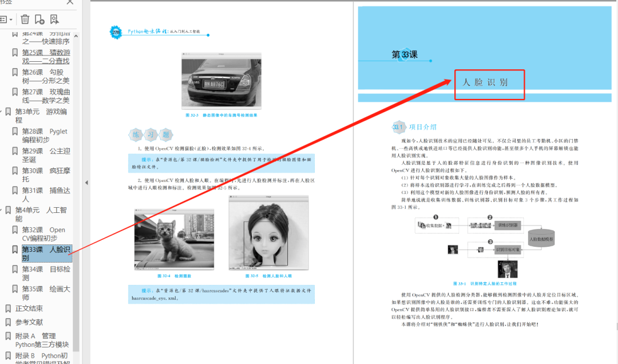The image size is (618, 364).
Task: Click the bookmark icon beside 第30课 疯狂摩托
Action: pyautogui.click(x=15, y=171)
